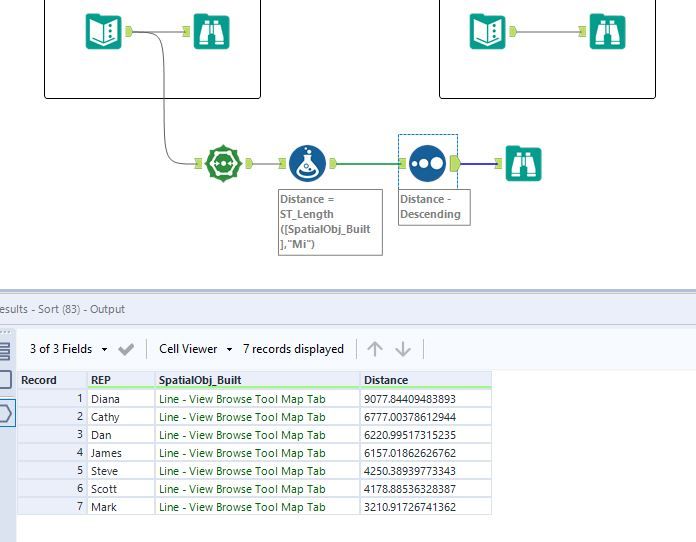Select the Sort tool with three dots
The height and width of the screenshot is (542, 696).
427,163
